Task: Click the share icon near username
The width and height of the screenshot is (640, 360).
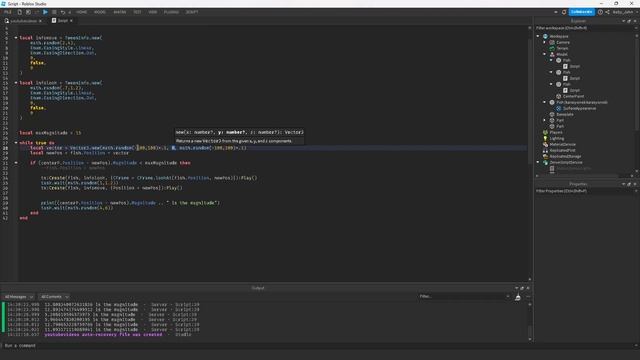Action: pos(607,12)
